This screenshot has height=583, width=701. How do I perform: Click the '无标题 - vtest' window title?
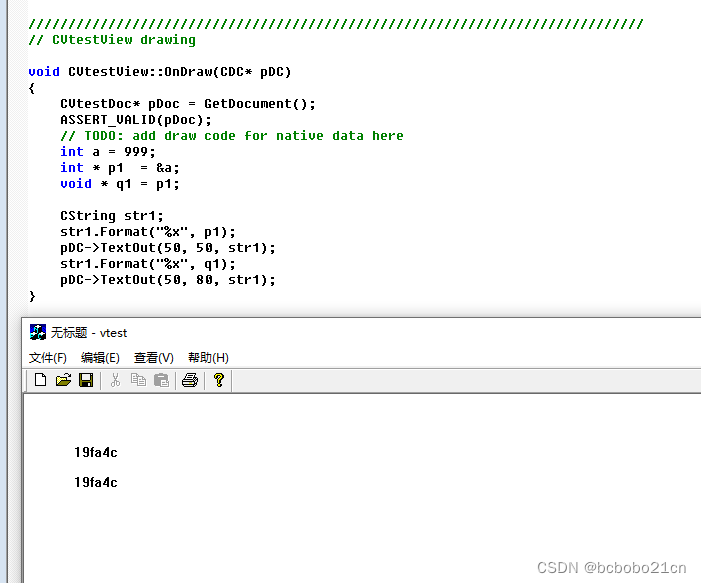click(89, 333)
